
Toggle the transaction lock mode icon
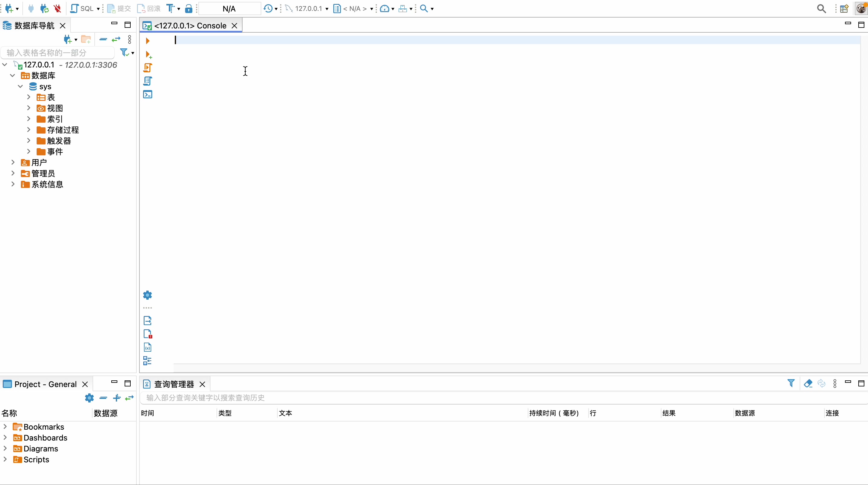coord(189,8)
